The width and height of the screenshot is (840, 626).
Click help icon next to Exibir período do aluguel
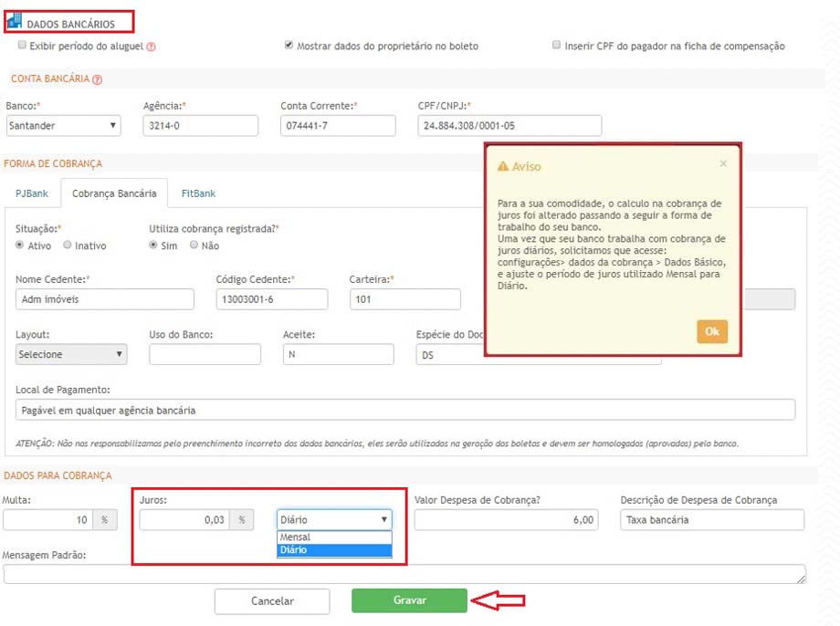(x=152, y=47)
